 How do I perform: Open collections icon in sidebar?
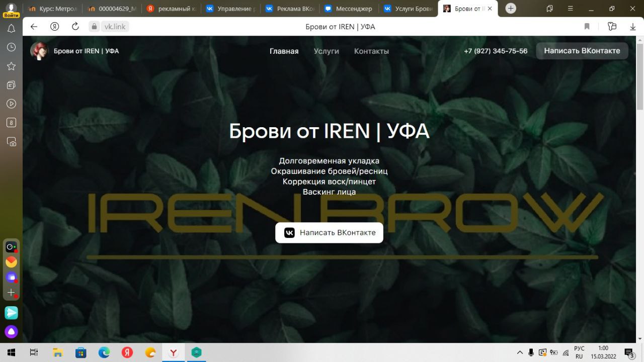point(11,85)
